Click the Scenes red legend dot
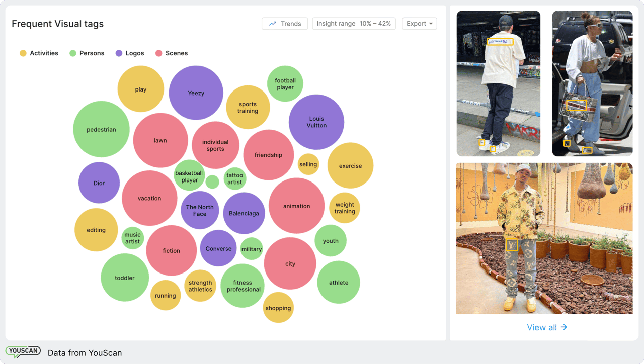Viewport: 644px width, 364px height. (x=159, y=53)
